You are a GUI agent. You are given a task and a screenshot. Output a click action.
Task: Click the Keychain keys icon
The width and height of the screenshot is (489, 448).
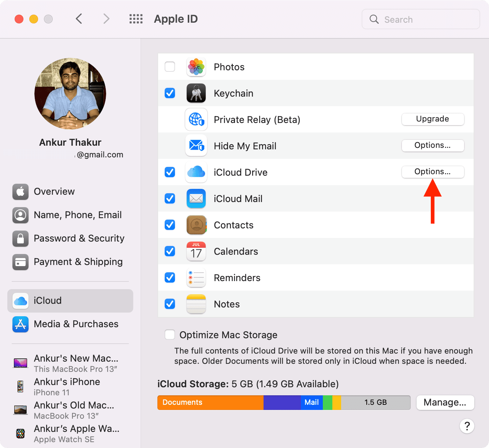pos(196,93)
